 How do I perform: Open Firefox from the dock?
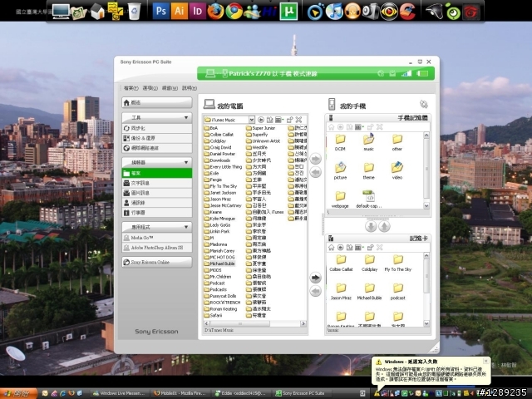pos(216,12)
